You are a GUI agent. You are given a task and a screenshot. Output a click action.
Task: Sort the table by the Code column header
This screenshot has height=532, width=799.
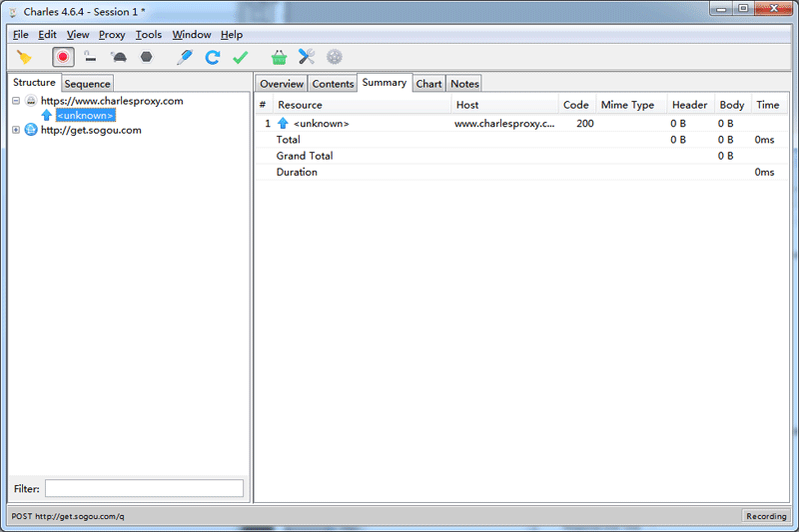575,105
